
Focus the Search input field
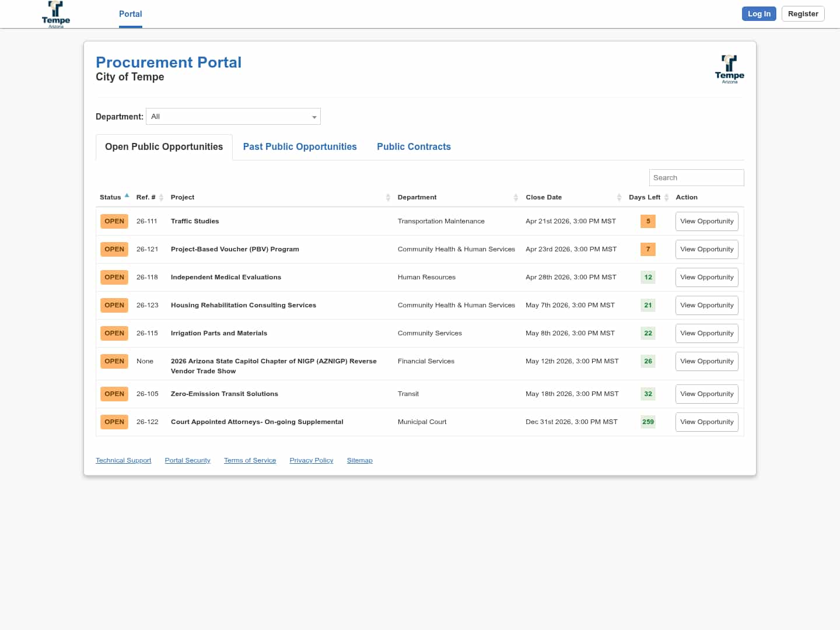coord(696,178)
